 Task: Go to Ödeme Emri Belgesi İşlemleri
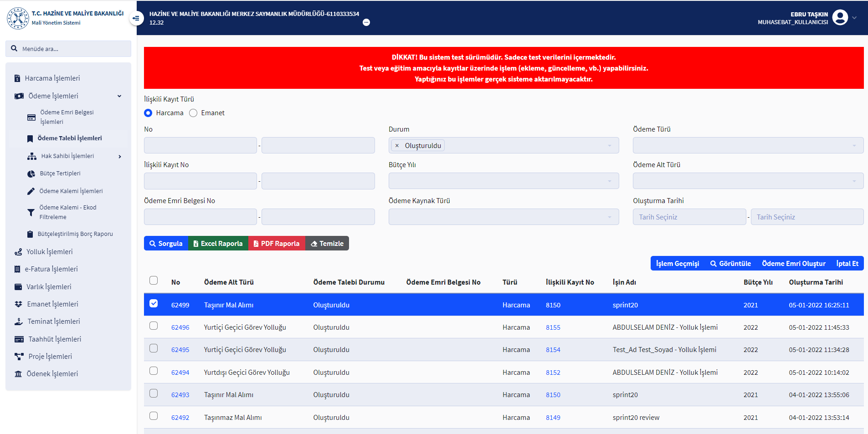click(67, 117)
